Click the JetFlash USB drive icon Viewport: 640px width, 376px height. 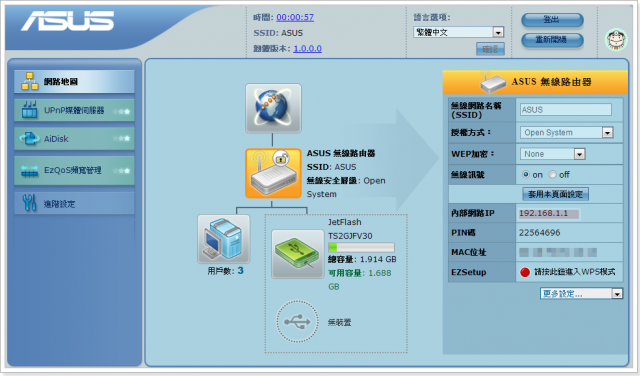298,254
